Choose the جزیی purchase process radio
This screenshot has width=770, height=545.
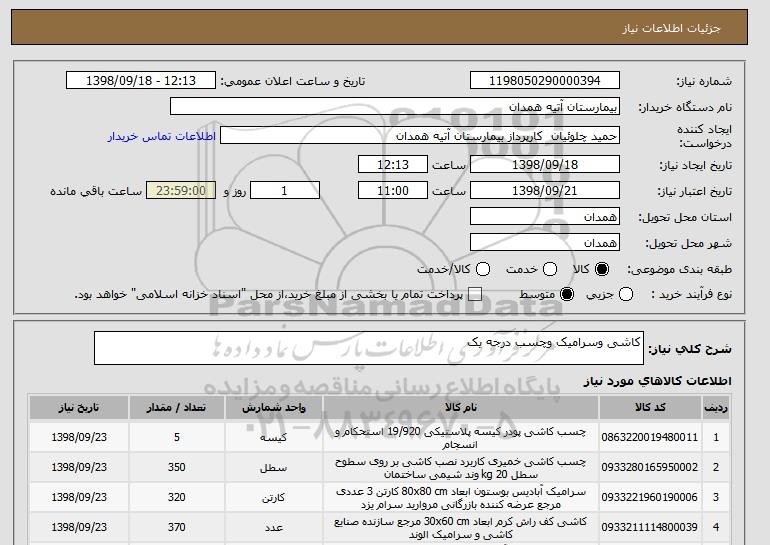pyautogui.click(x=626, y=294)
